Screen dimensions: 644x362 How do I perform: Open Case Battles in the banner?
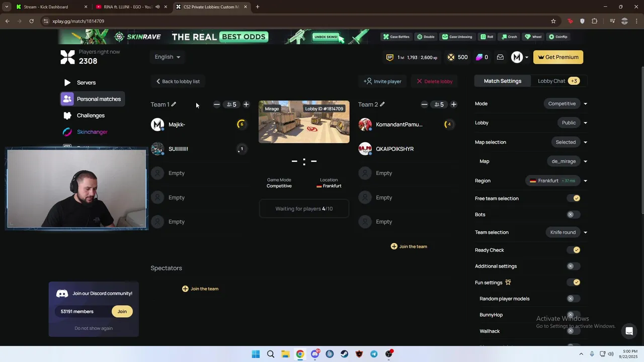pyautogui.click(x=396, y=37)
